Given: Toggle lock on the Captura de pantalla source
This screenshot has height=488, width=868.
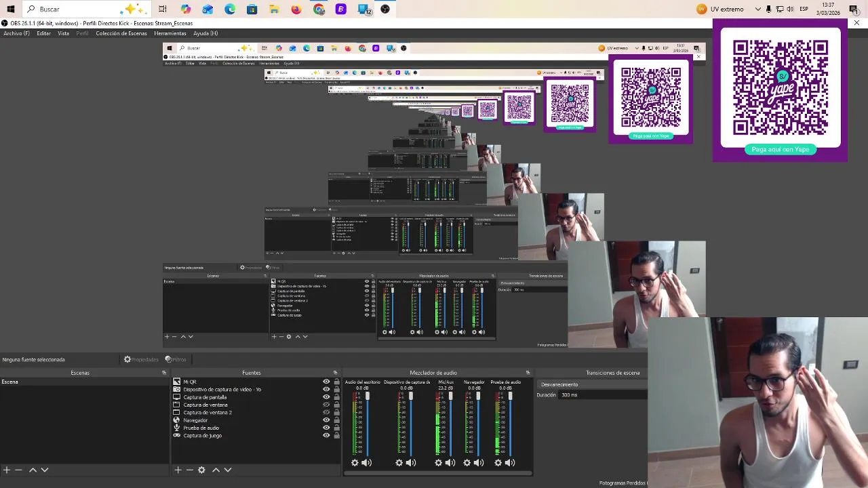Looking at the screenshot, I should [x=336, y=397].
